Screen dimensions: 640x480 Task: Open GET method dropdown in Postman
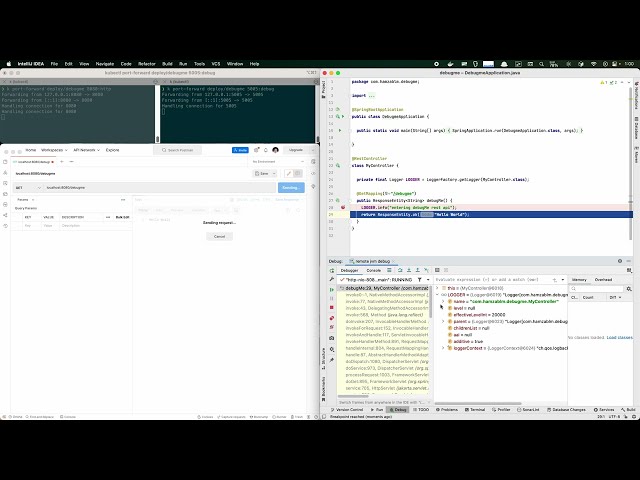pyautogui.click(x=28, y=187)
